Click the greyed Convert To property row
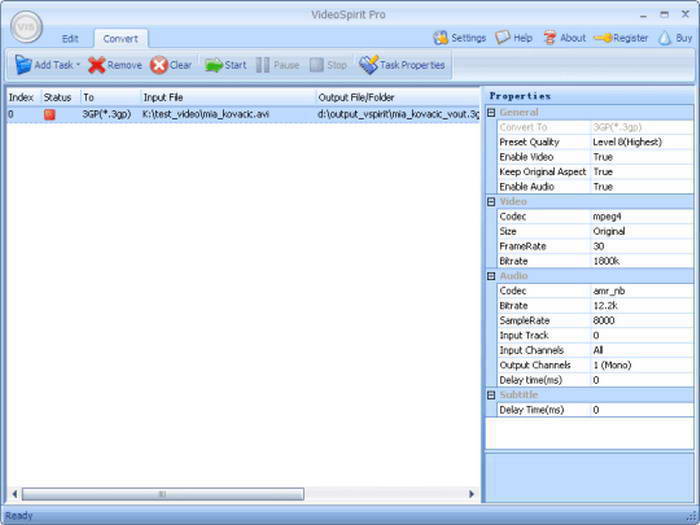 click(x=595, y=127)
